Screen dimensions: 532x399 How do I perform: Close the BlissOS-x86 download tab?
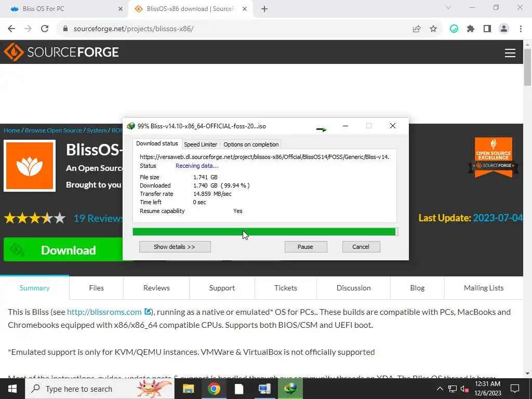(x=245, y=9)
